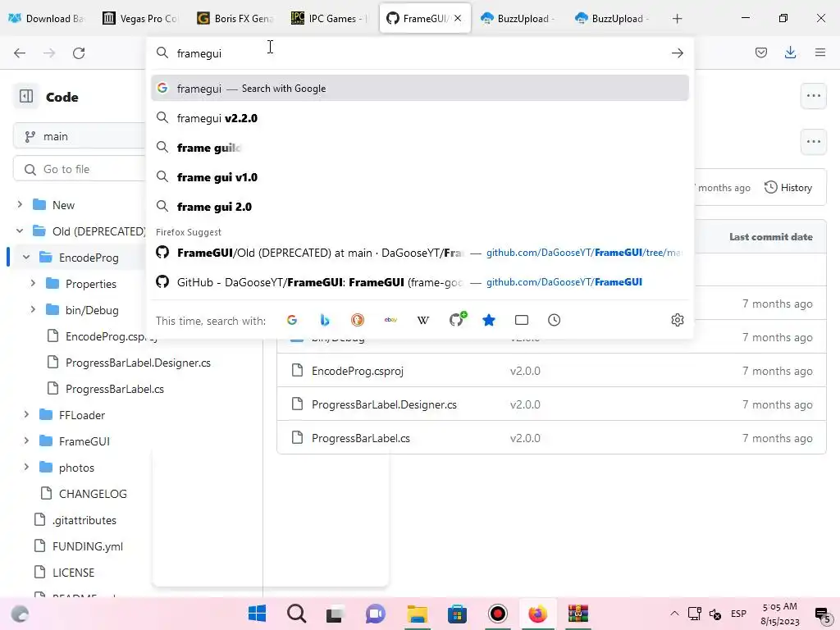840x630 pixels.
Task: Open Windows Start menu
Action: coord(257,614)
